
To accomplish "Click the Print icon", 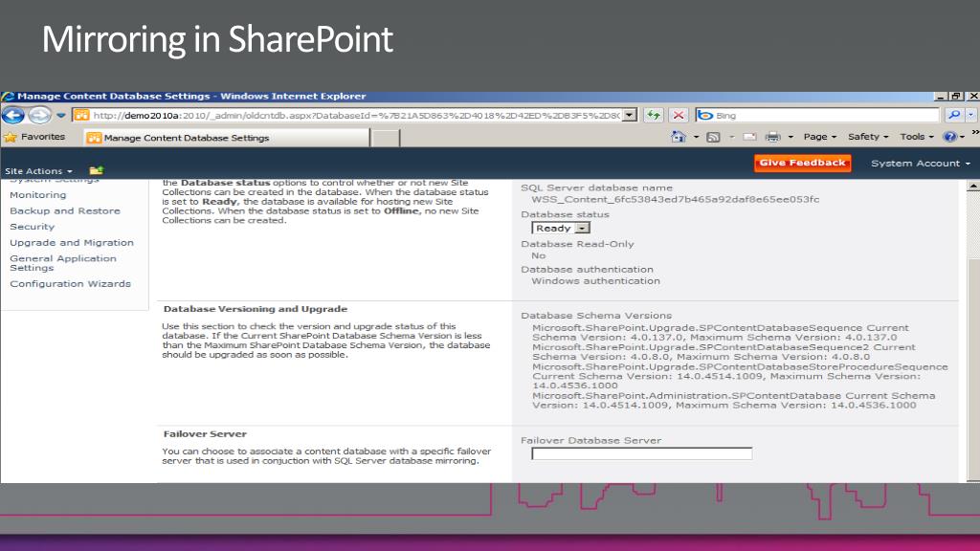I will tap(773, 137).
